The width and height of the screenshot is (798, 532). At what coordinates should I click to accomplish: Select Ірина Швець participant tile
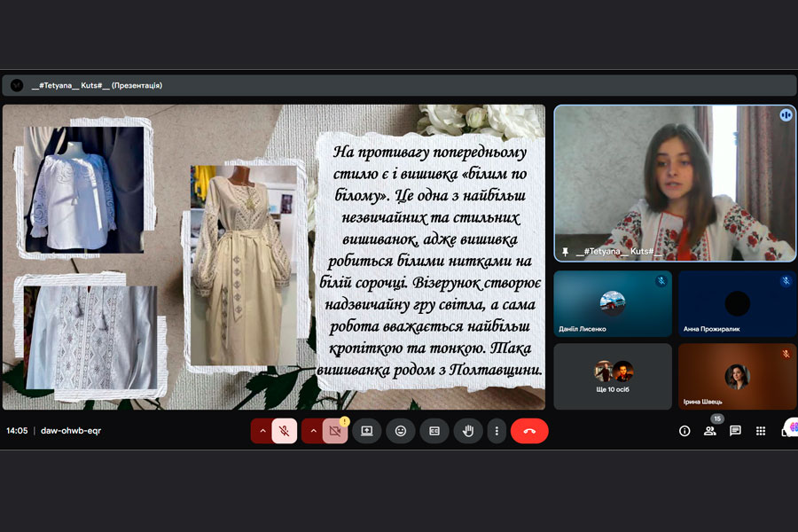[737, 376]
